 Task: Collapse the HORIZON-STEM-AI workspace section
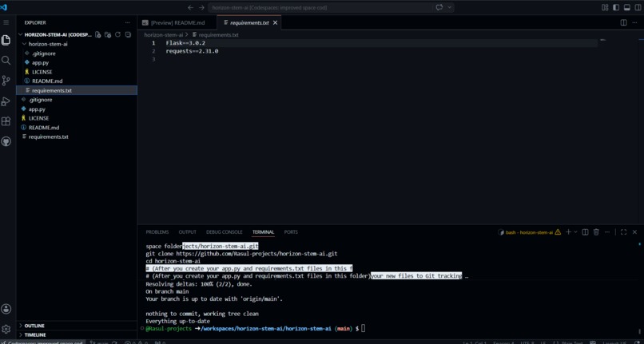(x=56, y=35)
